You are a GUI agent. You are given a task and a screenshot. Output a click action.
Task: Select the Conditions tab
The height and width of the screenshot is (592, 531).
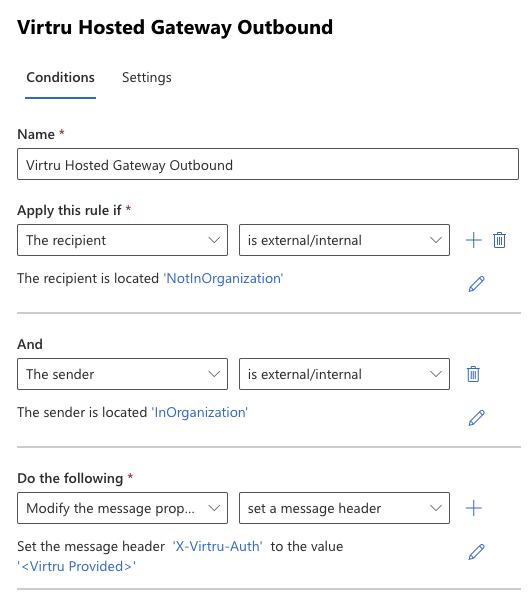coord(60,77)
